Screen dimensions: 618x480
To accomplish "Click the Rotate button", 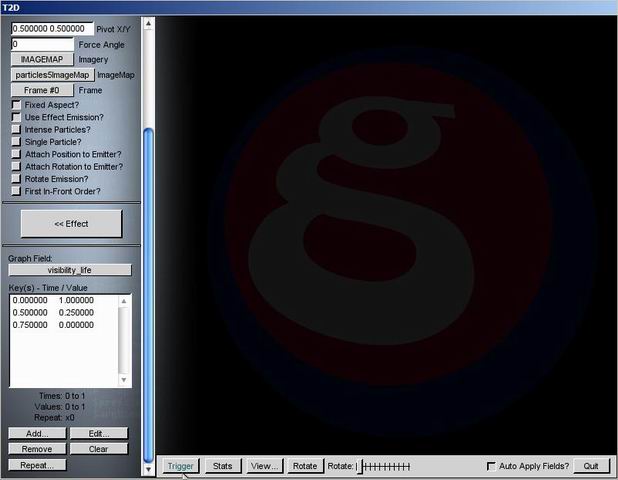I will click(305, 466).
